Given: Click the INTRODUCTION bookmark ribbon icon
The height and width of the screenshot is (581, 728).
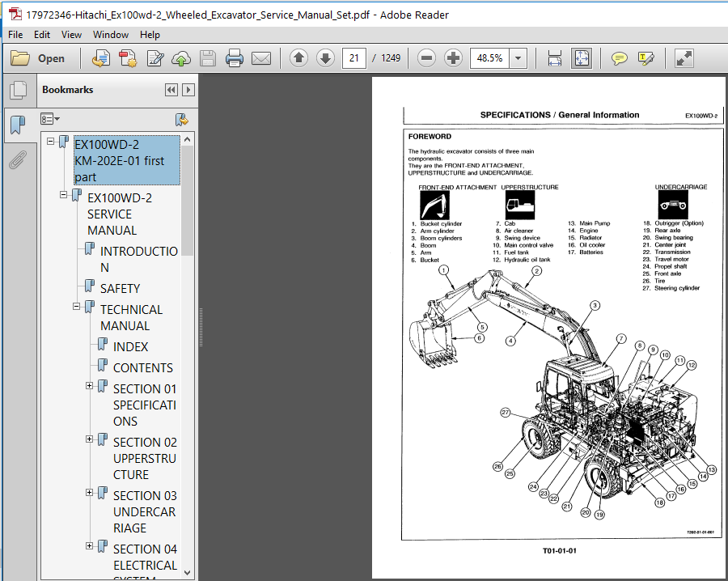Looking at the screenshot, I should coord(90,249).
